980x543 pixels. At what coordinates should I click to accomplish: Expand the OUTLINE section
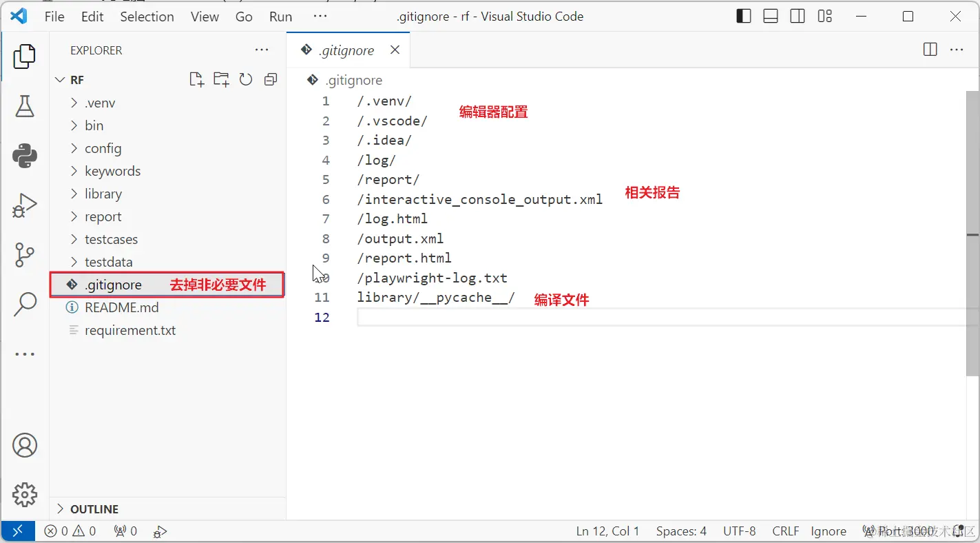pos(94,509)
